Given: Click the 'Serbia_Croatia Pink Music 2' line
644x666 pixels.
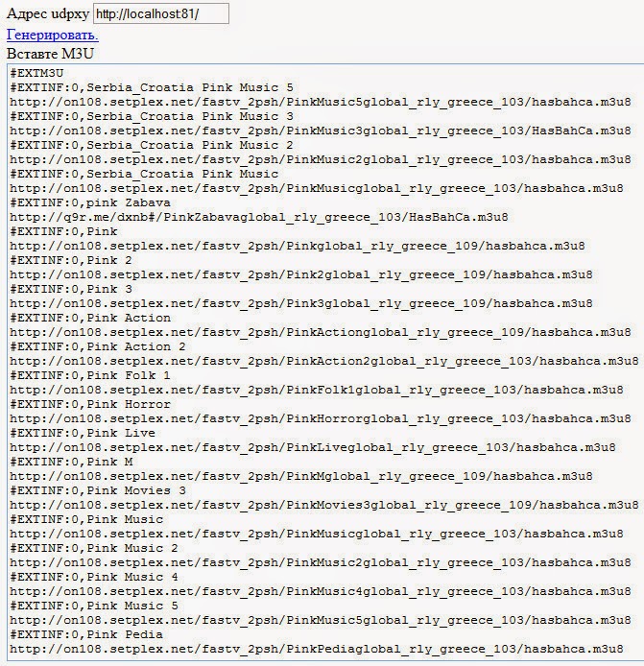Looking at the screenshot, I should click(x=152, y=145).
